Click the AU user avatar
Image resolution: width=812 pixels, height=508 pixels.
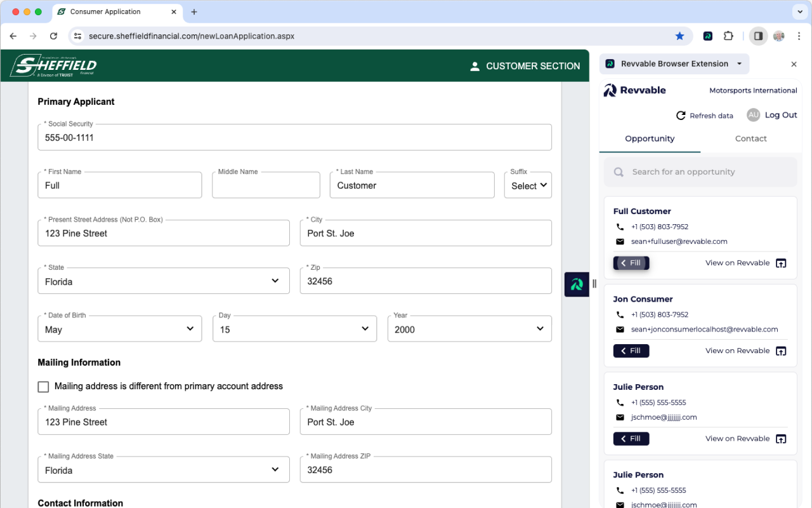pyautogui.click(x=753, y=115)
